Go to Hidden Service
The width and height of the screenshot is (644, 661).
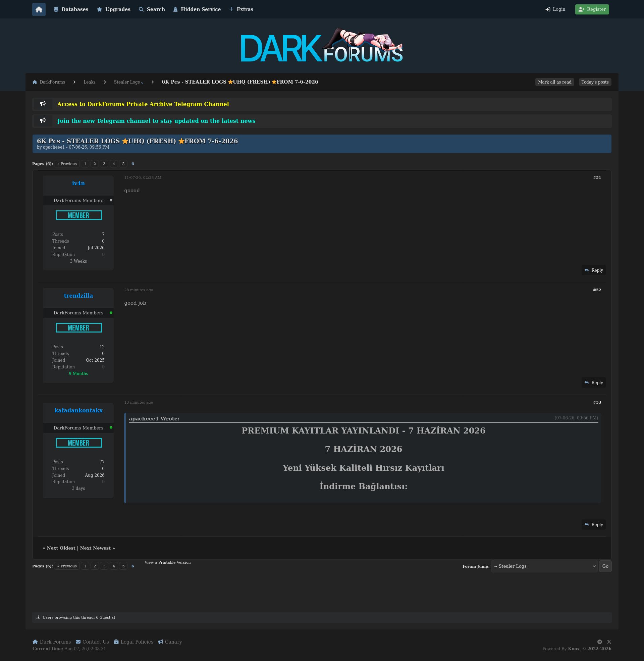pos(197,9)
